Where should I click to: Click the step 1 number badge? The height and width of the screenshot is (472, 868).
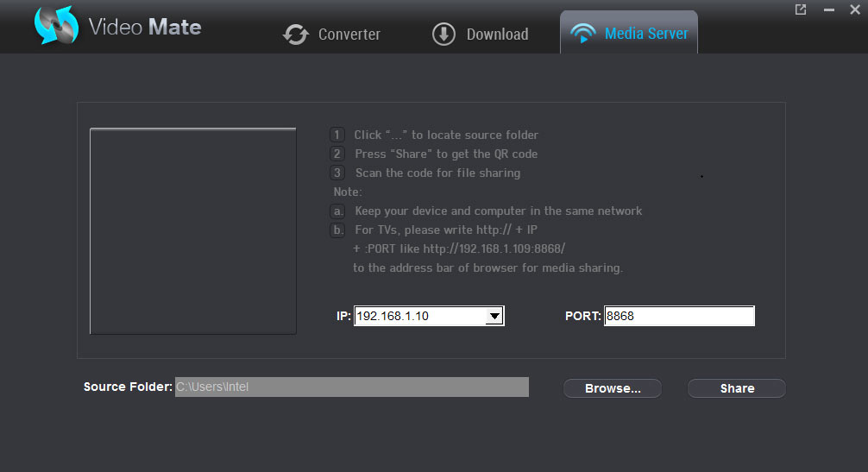337,135
